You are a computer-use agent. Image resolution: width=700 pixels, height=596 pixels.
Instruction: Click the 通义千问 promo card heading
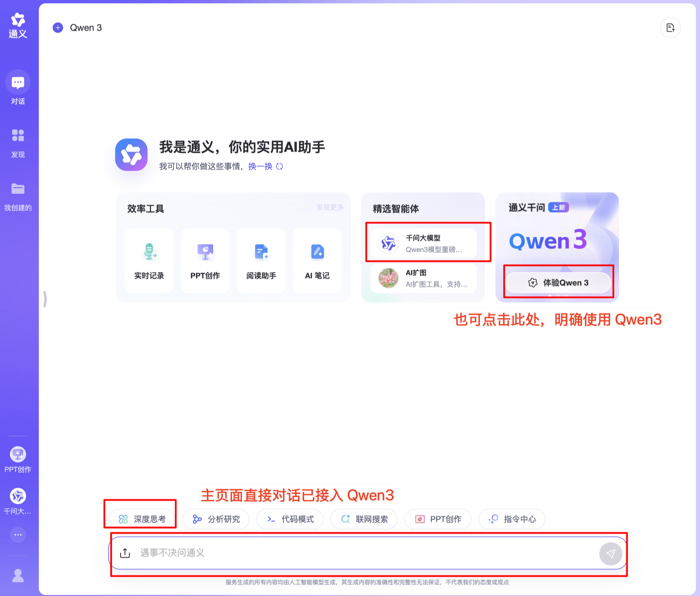pyautogui.click(x=526, y=208)
